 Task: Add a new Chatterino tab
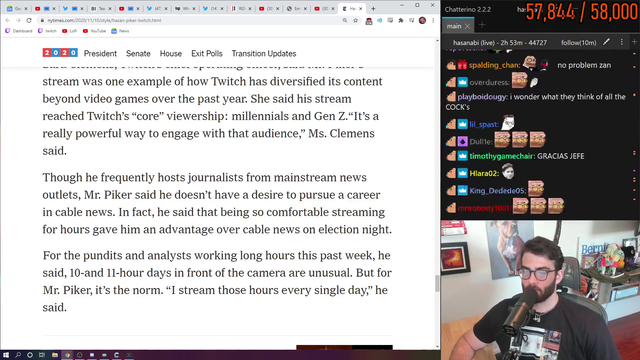[x=482, y=25]
